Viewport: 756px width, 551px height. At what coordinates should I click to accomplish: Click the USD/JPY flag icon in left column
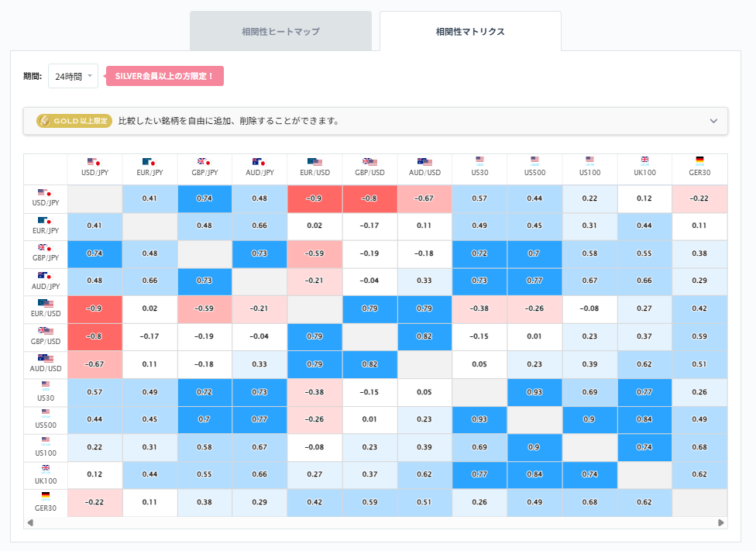pos(45,192)
